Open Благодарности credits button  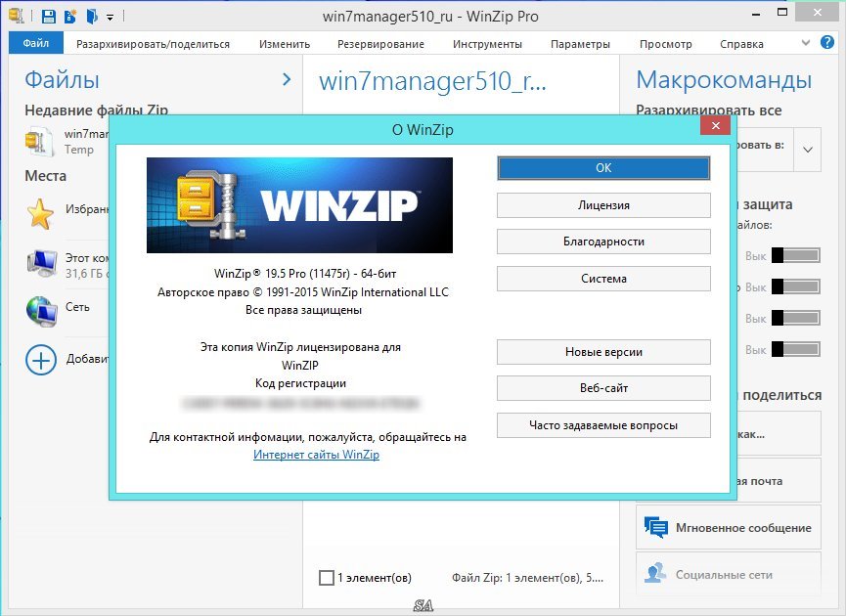click(603, 242)
